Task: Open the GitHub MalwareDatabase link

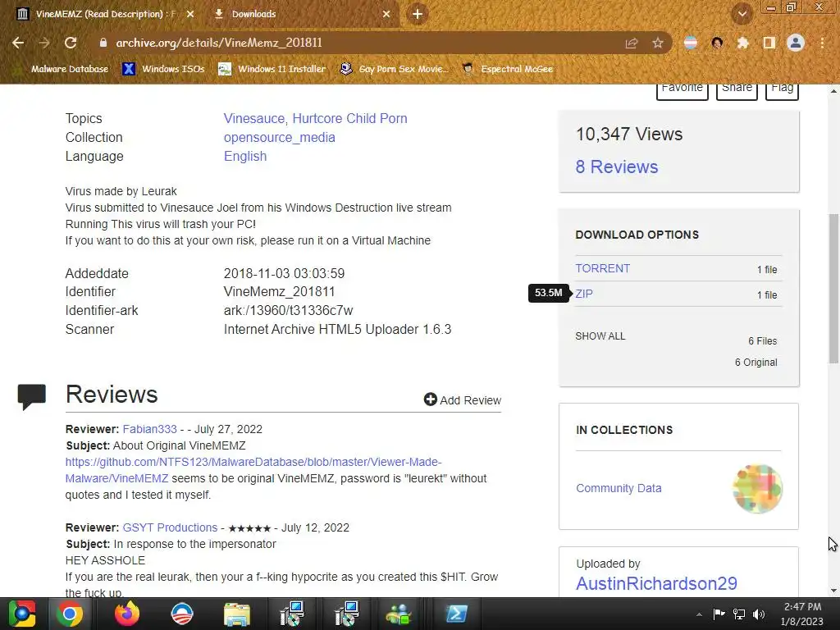Action: pos(253,470)
